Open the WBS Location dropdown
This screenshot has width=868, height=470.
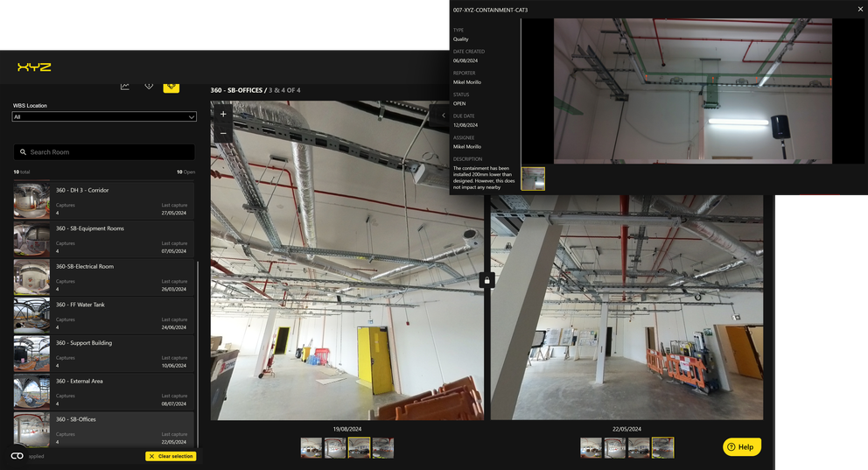(104, 116)
